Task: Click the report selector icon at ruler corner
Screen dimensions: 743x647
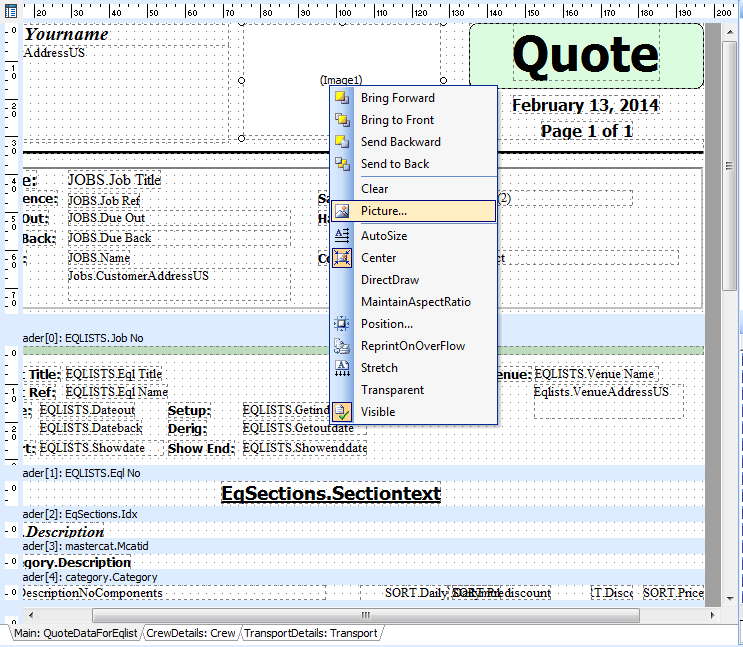Action: [x=10, y=10]
